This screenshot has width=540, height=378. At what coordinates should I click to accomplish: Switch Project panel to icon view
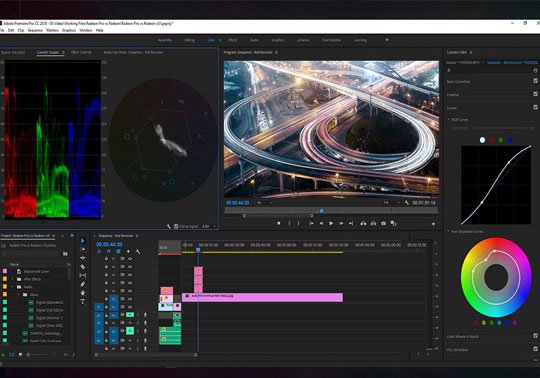click(x=11, y=354)
